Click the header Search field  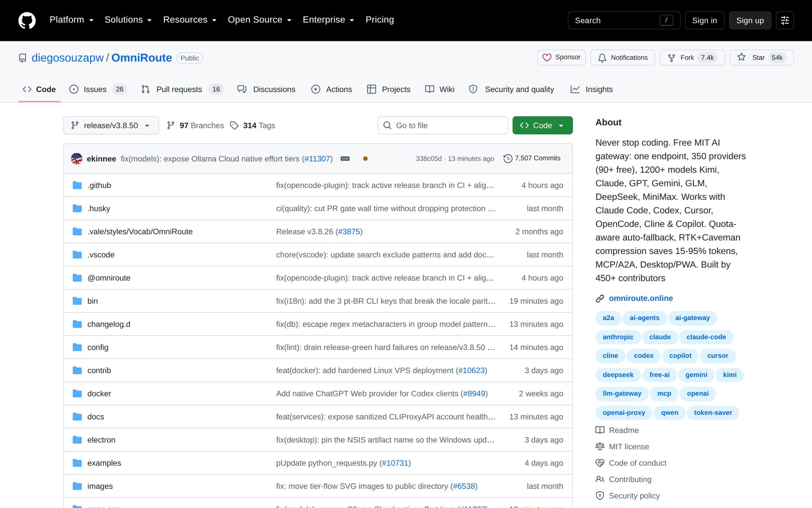624,21
